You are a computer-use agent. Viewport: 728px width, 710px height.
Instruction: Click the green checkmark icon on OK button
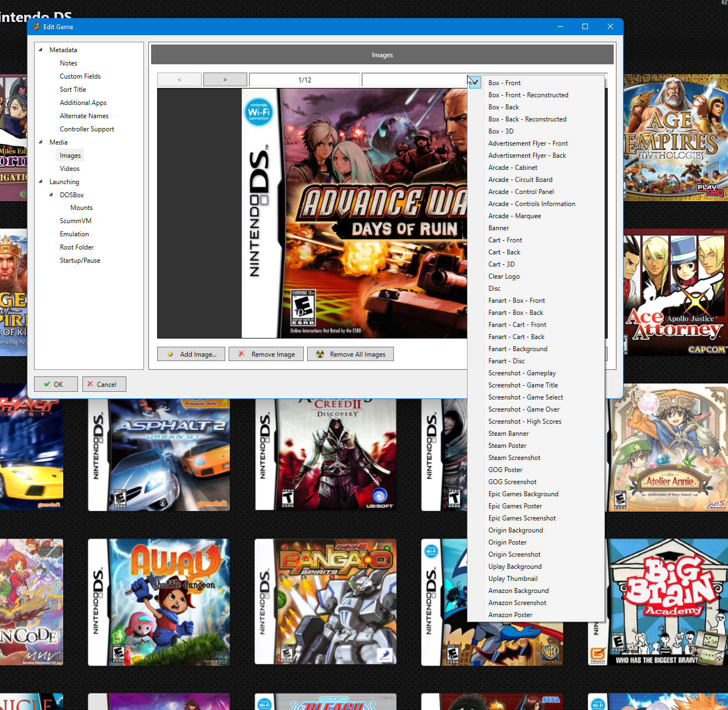pyautogui.click(x=47, y=384)
